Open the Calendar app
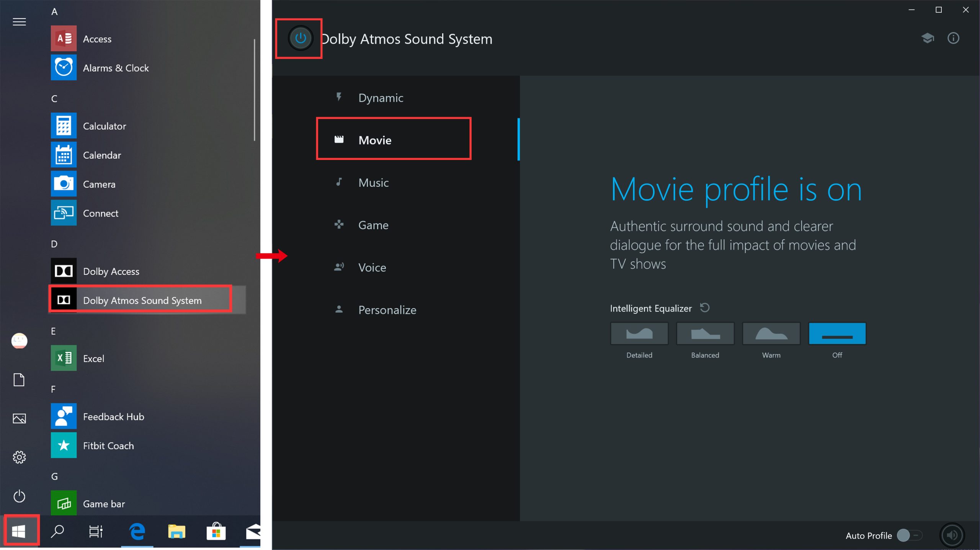 [148, 155]
